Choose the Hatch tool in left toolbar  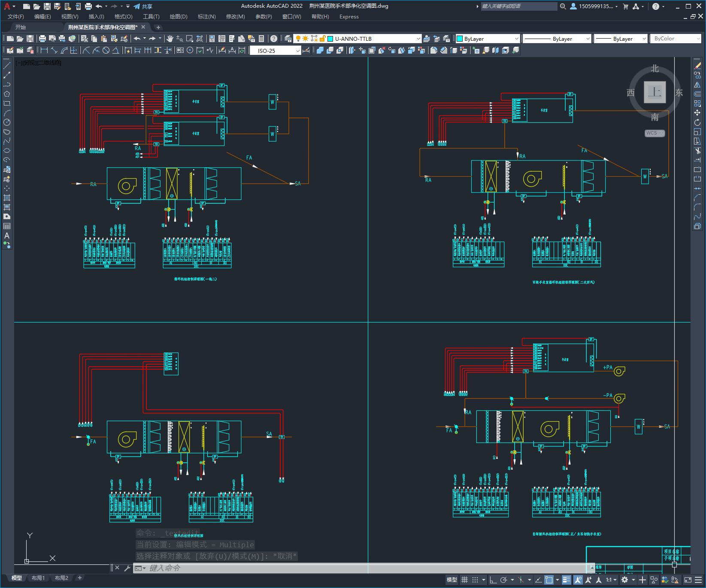click(7, 198)
